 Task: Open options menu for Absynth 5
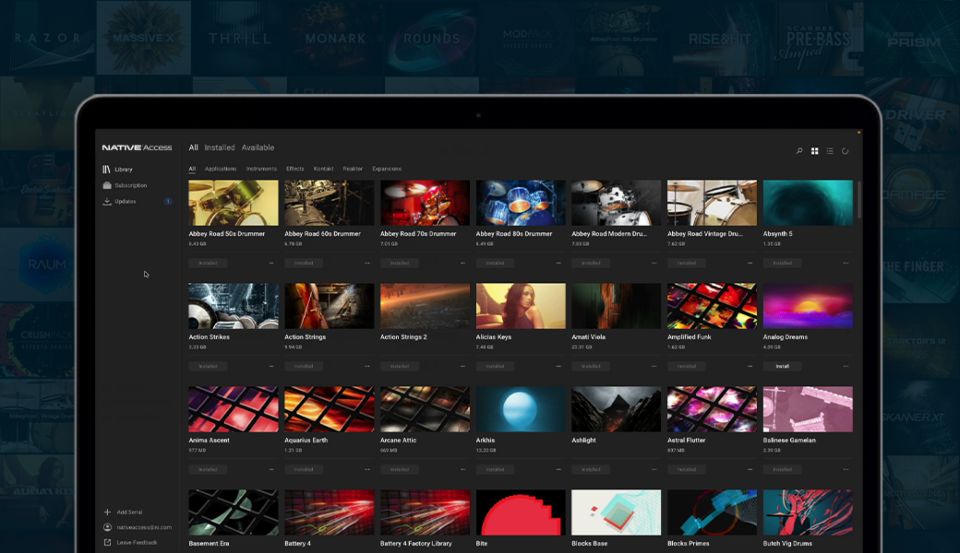(845, 263)
